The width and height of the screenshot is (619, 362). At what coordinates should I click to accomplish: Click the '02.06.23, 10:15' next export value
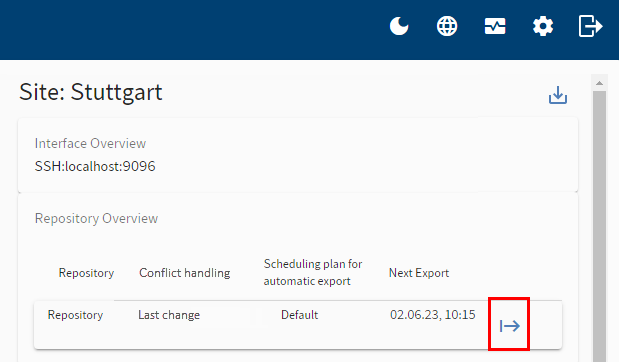[x=433, y=315]
